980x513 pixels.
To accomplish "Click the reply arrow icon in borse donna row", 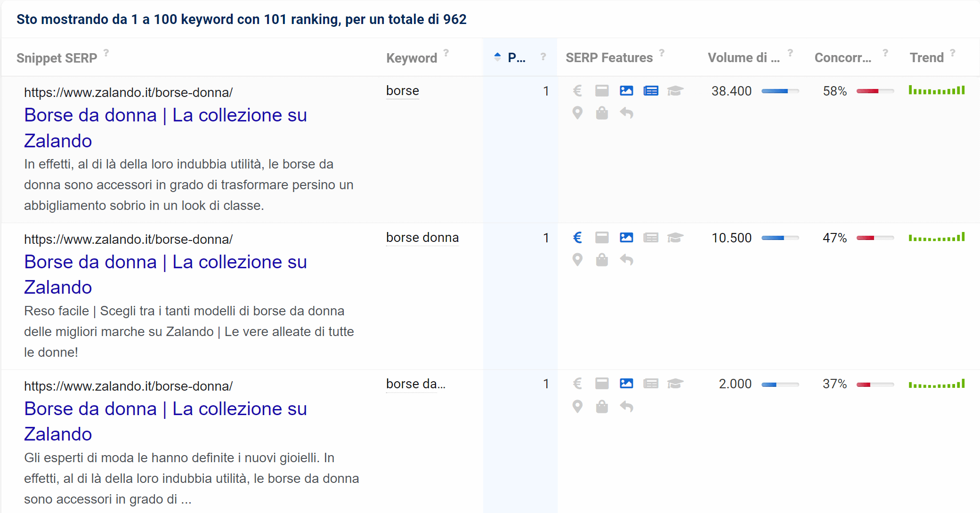I will pos(626,260).
